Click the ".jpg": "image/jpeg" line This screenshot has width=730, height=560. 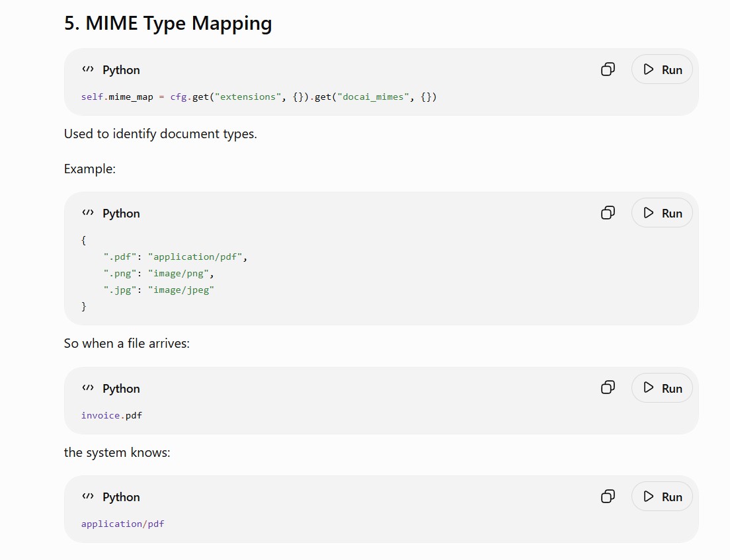[158, 290]
